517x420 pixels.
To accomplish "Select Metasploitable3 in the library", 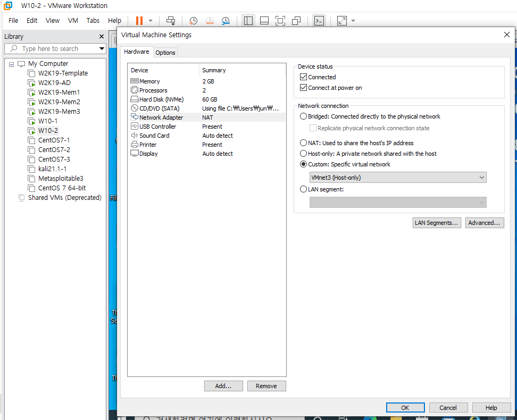I will pos(60,178).
